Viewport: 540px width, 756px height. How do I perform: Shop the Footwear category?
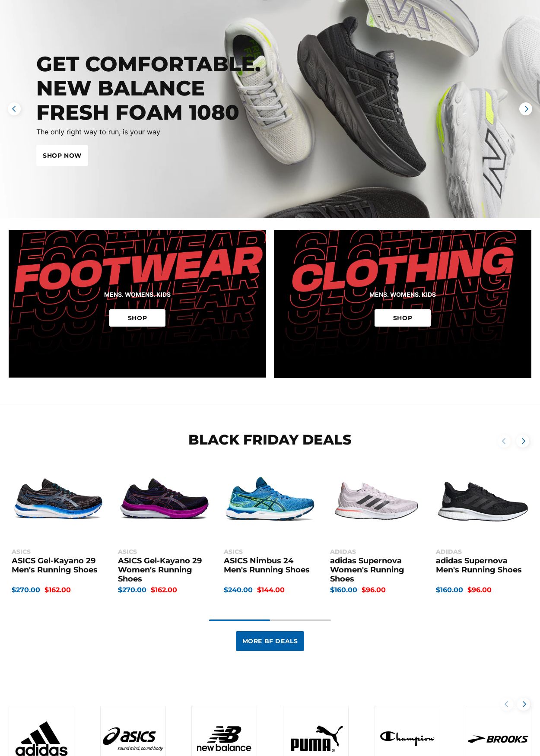coord(137,318)
